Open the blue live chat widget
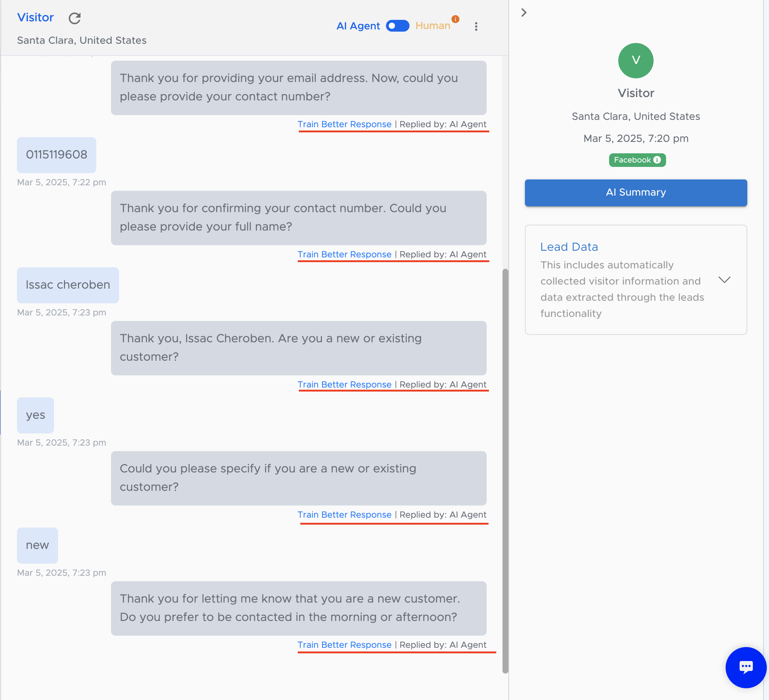Image resolution: width=769 pixels, height=700 pixels. [x=746, y=667]
